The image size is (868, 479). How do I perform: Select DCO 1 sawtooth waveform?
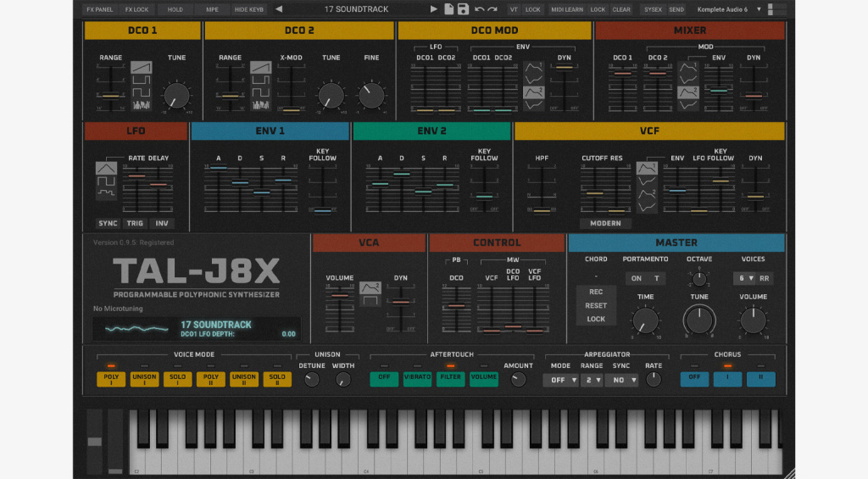pyautogui.click(x=142, y=68)
